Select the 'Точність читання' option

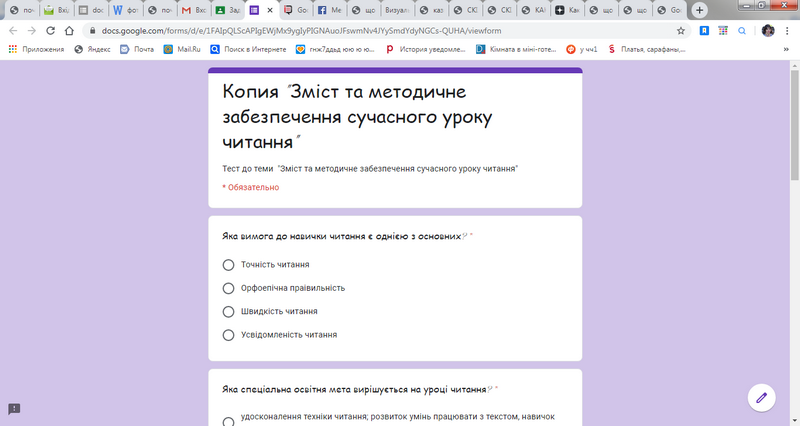(x=229, y=265)
